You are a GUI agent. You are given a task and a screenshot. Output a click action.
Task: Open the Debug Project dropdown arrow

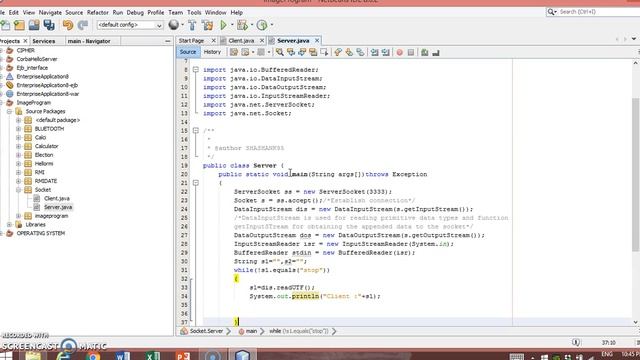point(251,25)
